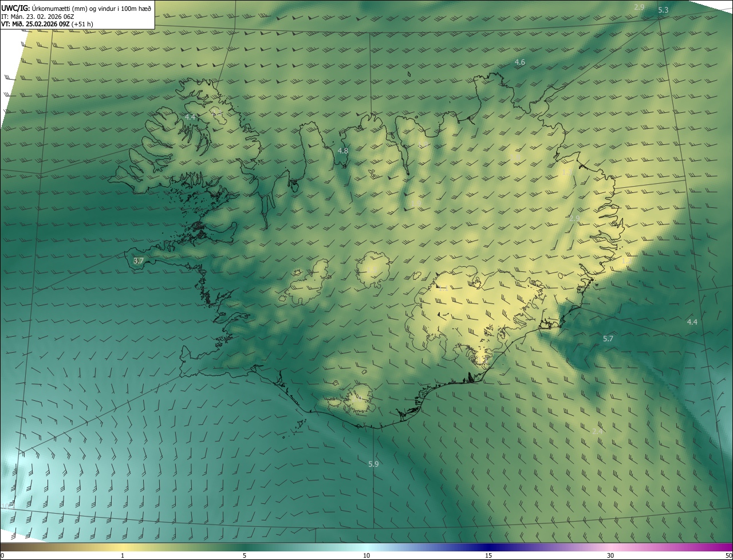Click the 1 tick on the color scale
The height and width of the screenshot is (560, 733).
point(123,555)
